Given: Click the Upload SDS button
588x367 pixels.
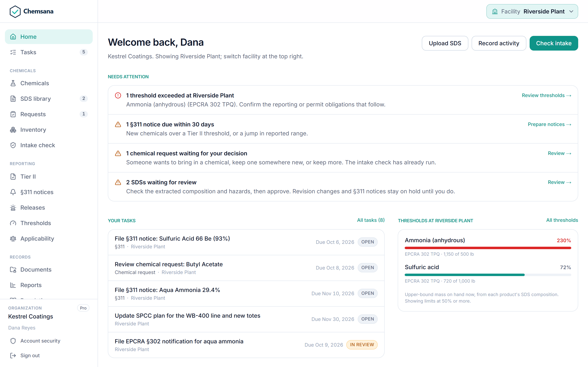Looking at the screenshot, I should pyautogui.click(x=445, y=43).
